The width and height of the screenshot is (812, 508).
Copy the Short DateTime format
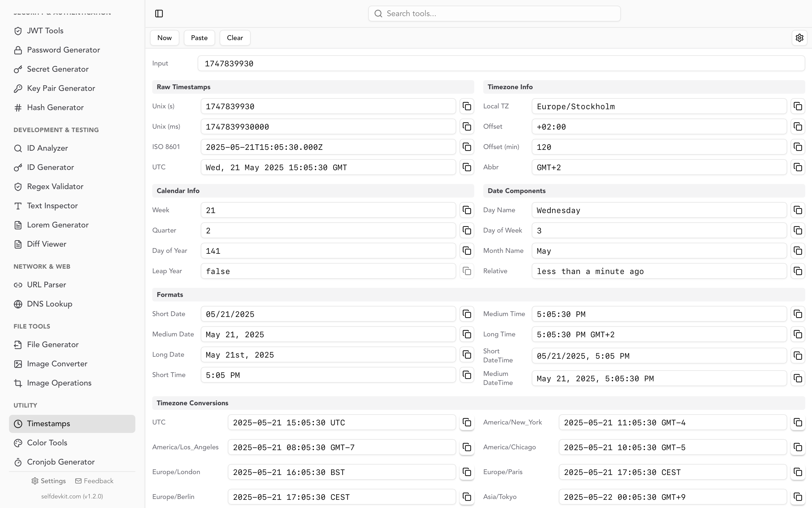coord(798,356)
